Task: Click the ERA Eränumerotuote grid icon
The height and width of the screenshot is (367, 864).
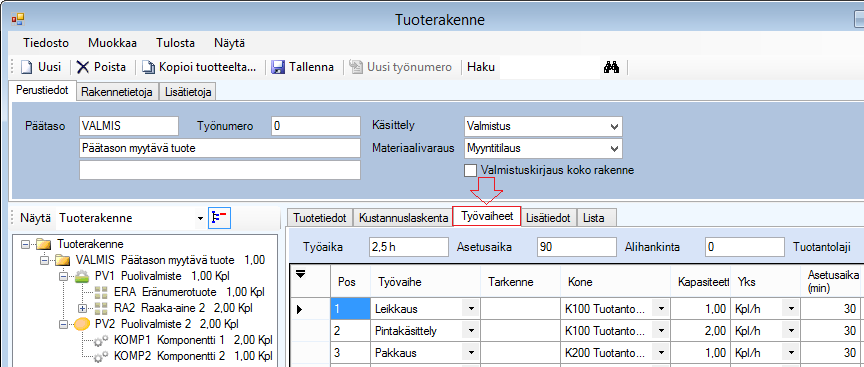Action: 101,292
